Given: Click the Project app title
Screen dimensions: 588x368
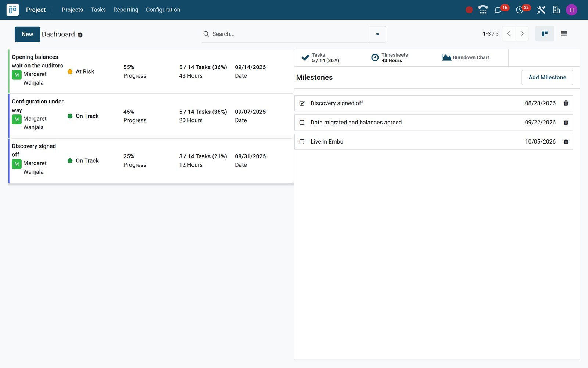Looking at the screenshot, I should [x=36, y=10].
